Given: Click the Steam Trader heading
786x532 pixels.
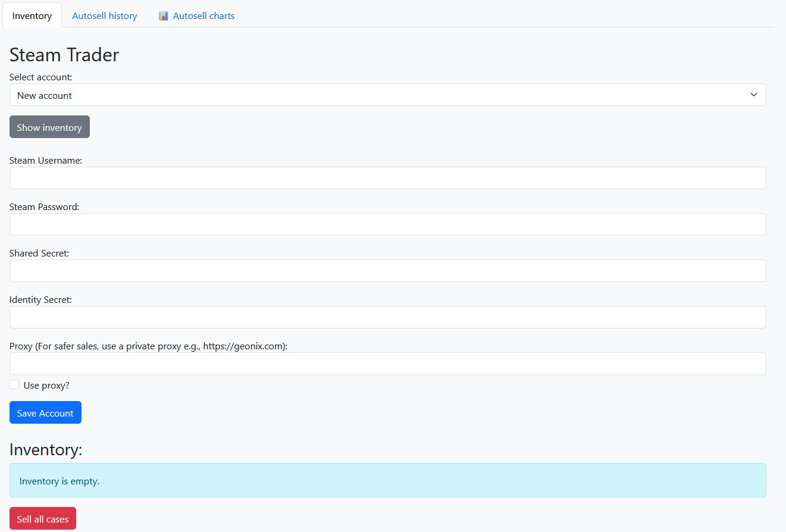Looking at the screenshot, I should tap(64, 55).
